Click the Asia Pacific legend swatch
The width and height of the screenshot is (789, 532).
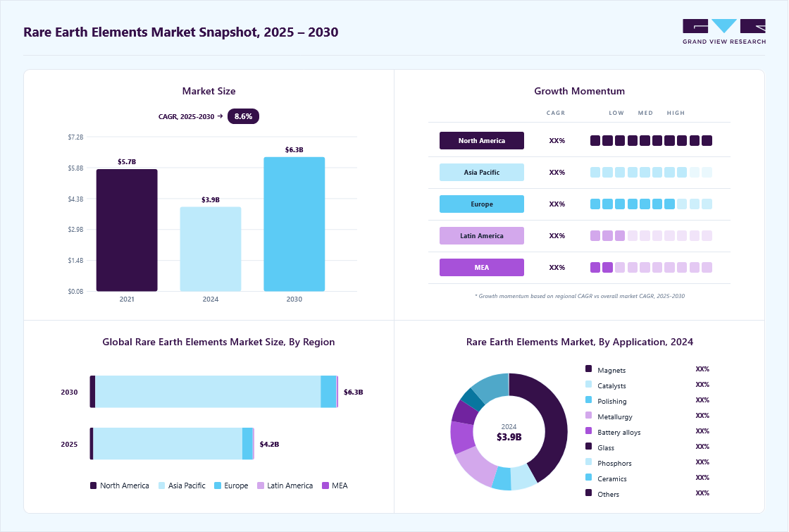point(161,485)
